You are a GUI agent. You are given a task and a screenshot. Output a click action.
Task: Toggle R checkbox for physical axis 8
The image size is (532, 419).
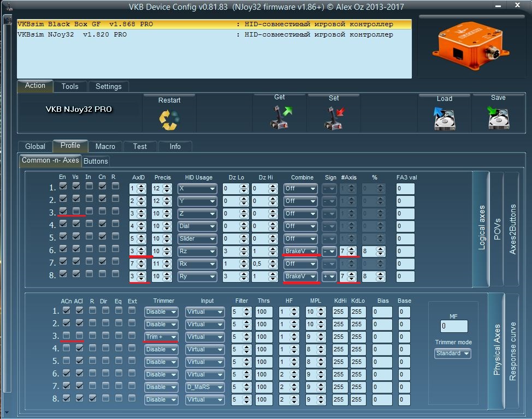[x=92, y=398]
